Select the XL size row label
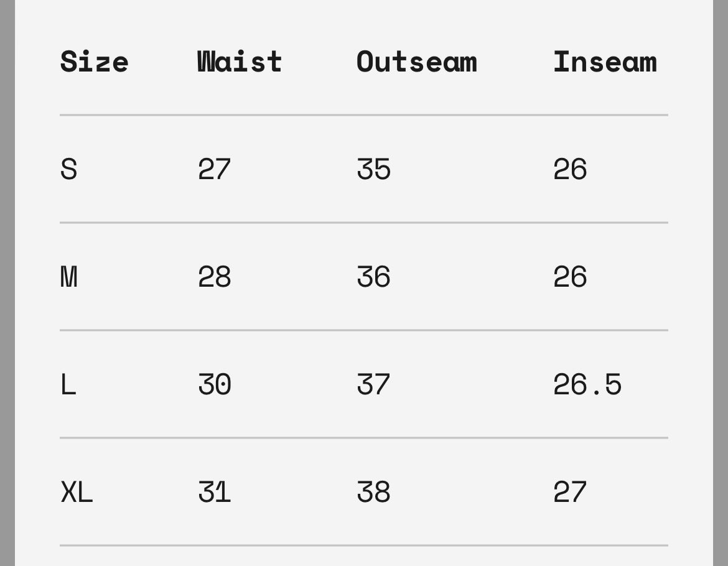728x566 pixels. 77,492
